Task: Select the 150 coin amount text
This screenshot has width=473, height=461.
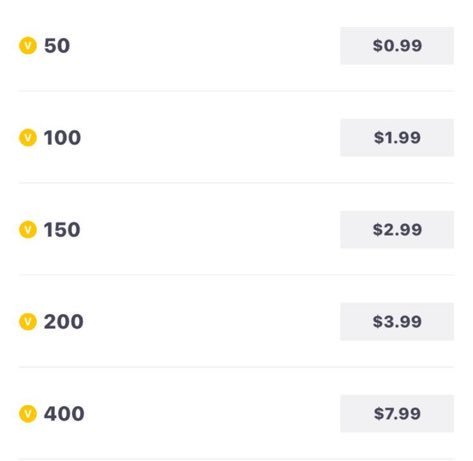Action: (x=62, y=230)
